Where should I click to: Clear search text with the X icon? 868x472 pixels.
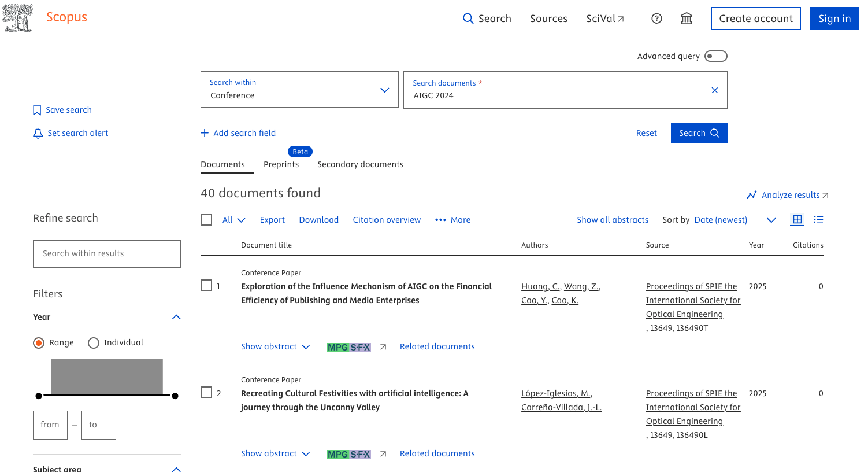(714, 90)
